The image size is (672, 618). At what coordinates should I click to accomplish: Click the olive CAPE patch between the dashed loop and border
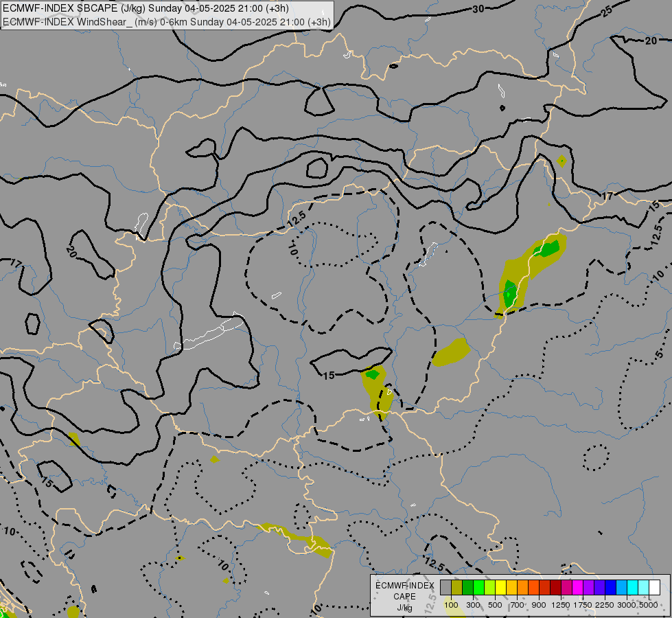451,352
